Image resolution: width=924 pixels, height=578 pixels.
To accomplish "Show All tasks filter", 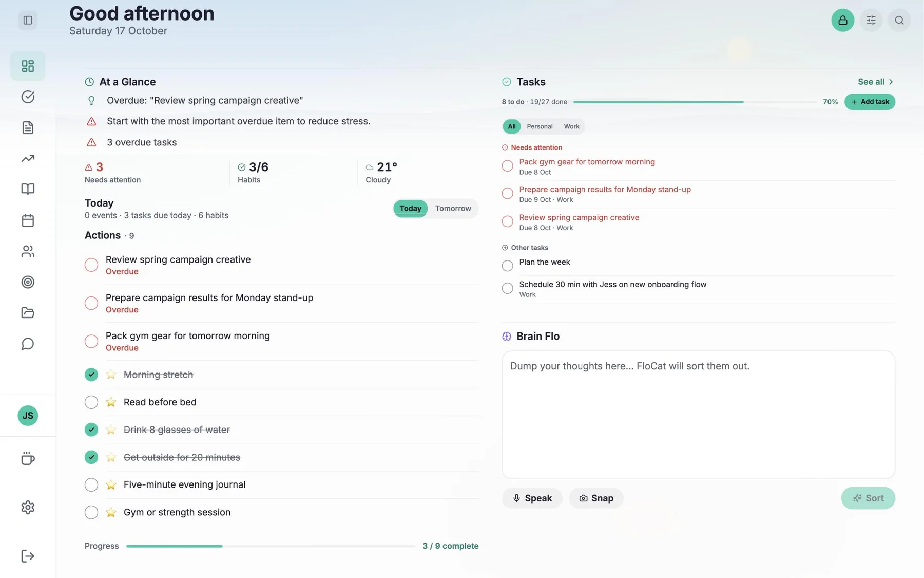I will (512, 126).
